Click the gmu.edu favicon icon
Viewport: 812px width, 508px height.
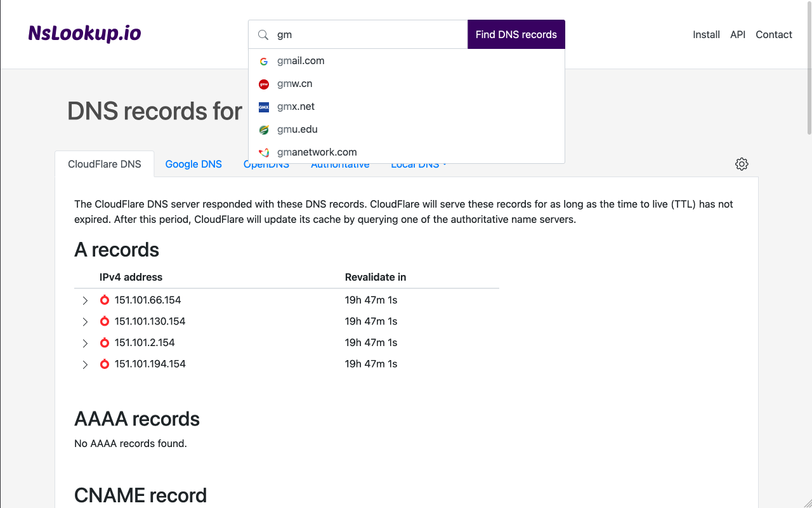[263, 130]
